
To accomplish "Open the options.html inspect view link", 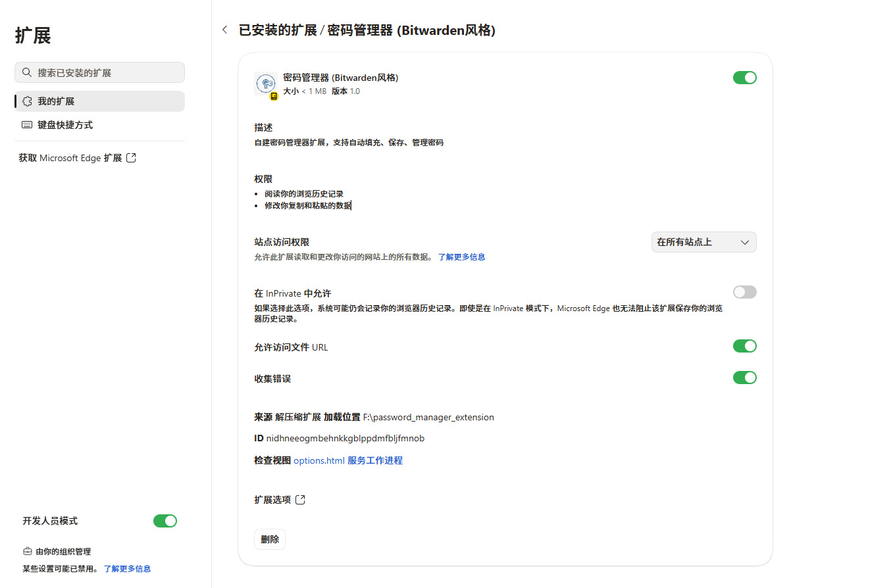I will coord(319,460).
